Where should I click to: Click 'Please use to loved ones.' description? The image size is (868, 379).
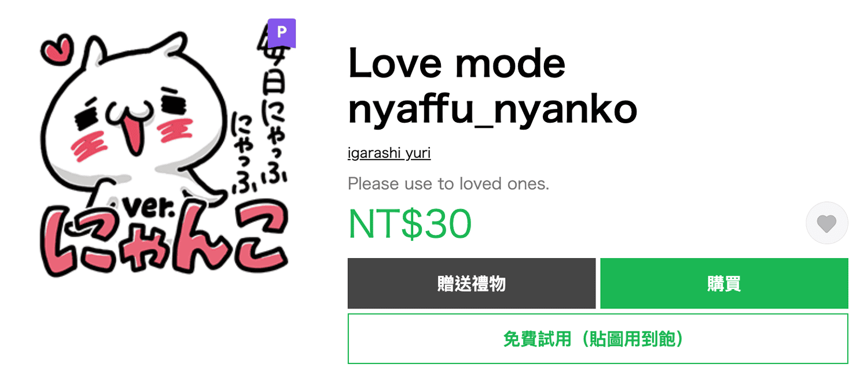[448, 184]
